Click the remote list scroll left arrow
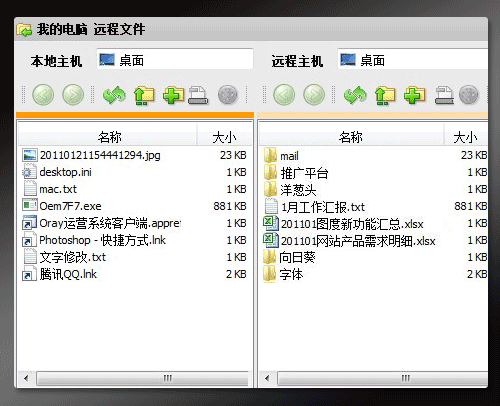Viewport: 500px width, 406px height. pyautogui.click(x=267, y=379)
